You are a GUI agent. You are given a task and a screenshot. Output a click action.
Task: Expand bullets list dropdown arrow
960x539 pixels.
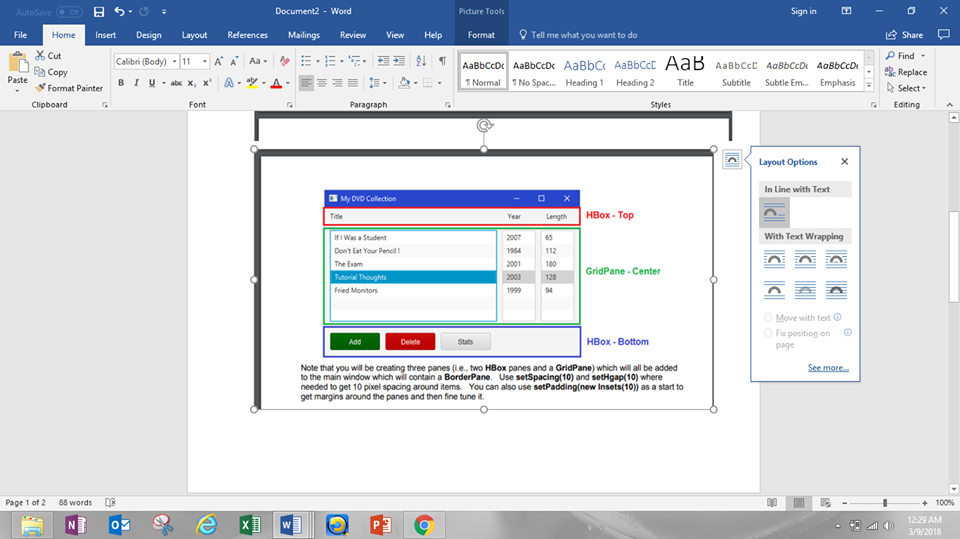pos(318,61)
